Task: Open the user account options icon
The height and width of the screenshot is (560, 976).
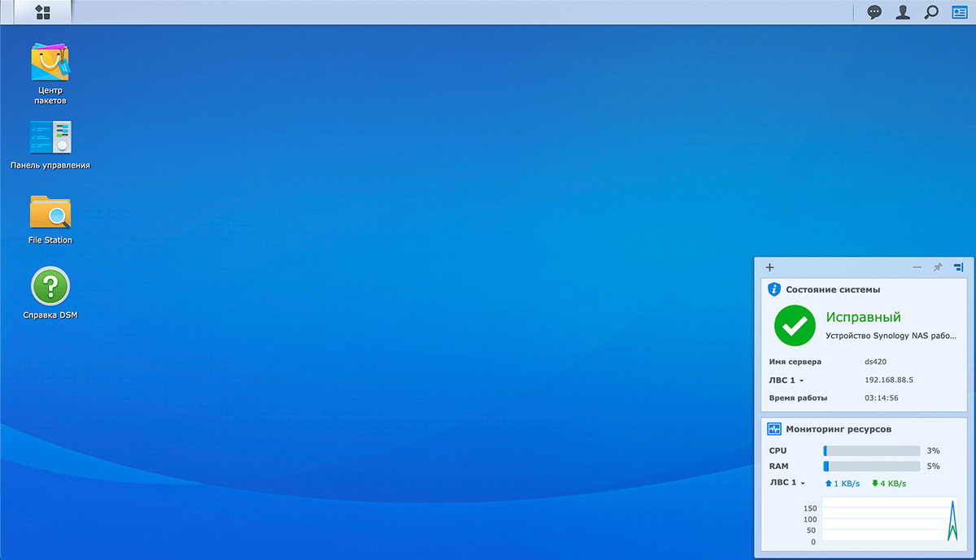Action: click(903, 12)
